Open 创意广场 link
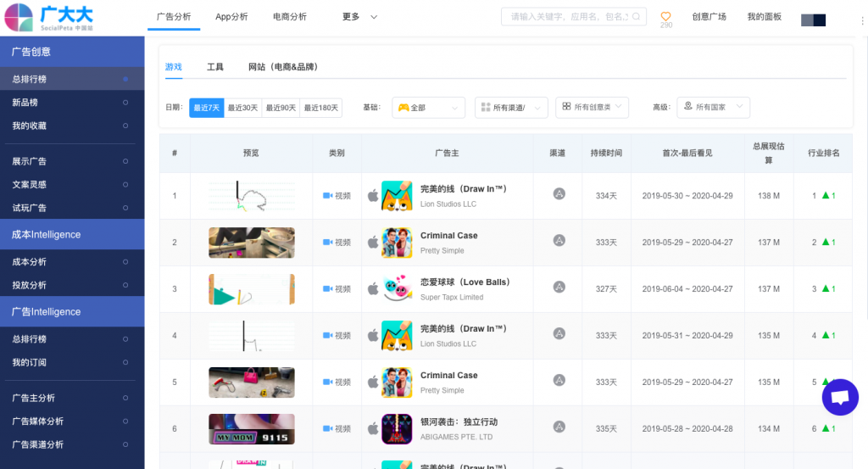Viewport: 868px width, 469px height. pos(709,17)
